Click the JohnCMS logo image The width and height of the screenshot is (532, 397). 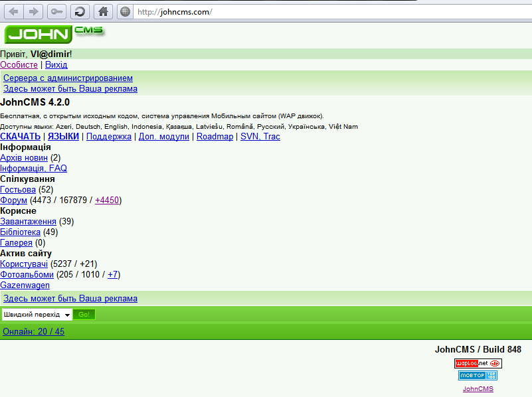pos(54,35)
